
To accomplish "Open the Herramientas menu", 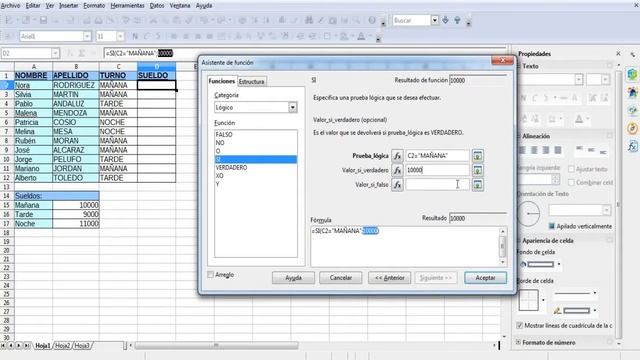I will point(127,6).
